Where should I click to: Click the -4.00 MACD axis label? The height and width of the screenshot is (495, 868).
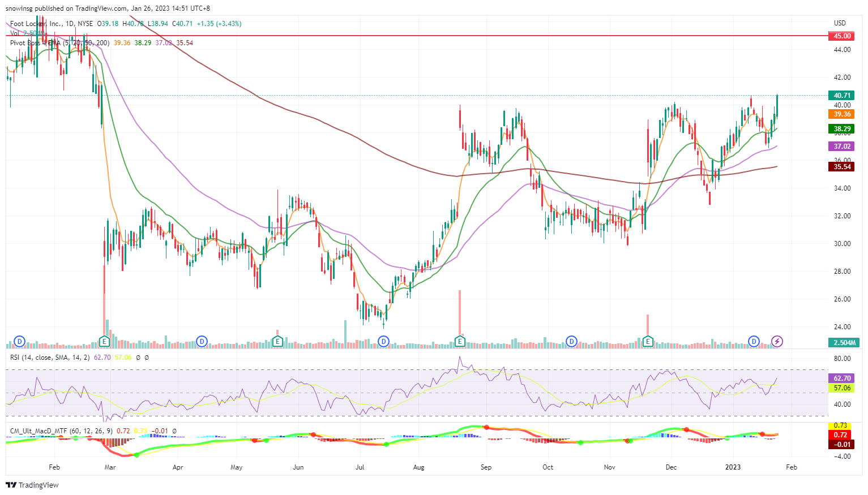[x=841, y=457]
